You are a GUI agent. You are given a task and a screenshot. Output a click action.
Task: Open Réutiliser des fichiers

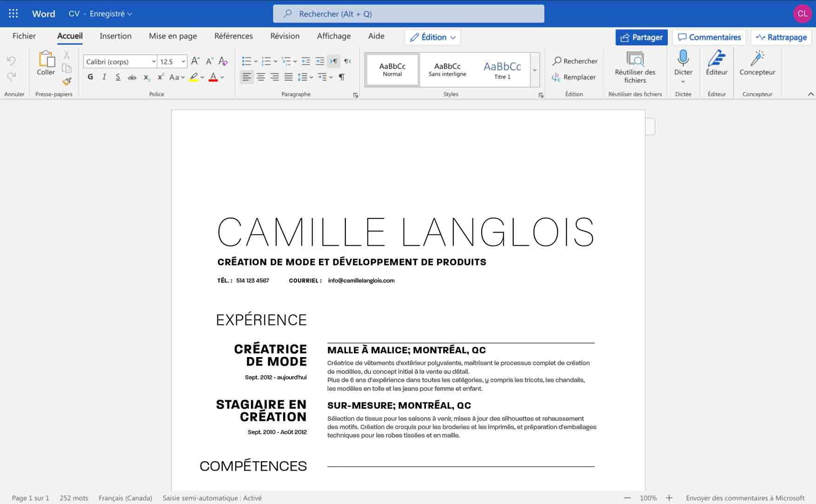(x=635, y=67)
